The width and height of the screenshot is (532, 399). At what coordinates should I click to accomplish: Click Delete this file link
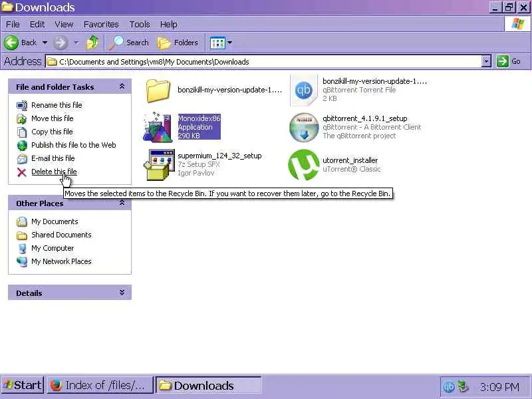click(54, 172)
